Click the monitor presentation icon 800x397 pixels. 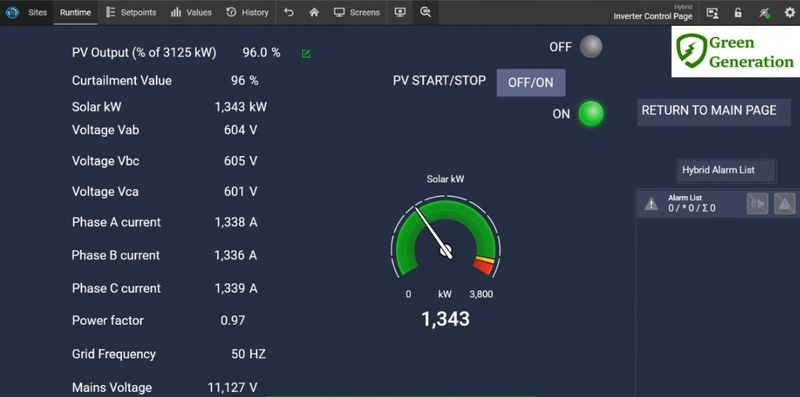click(401, 12)
